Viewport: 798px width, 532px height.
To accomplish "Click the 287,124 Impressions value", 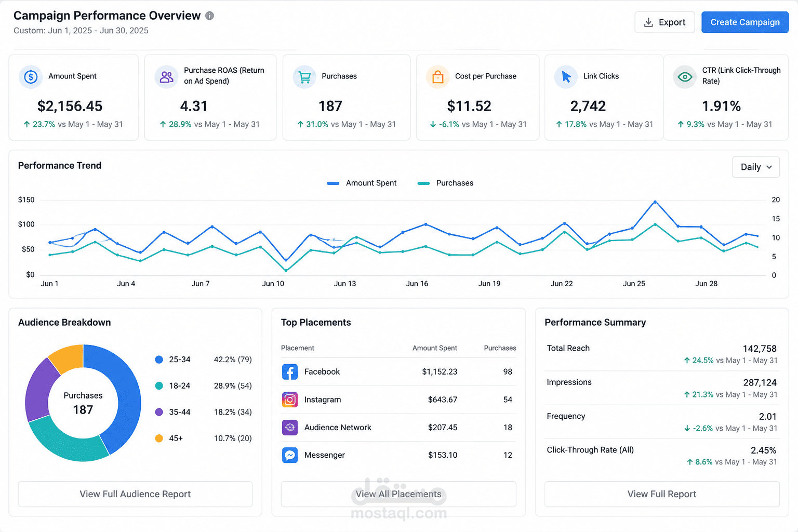I will click(x=760, y=383).
